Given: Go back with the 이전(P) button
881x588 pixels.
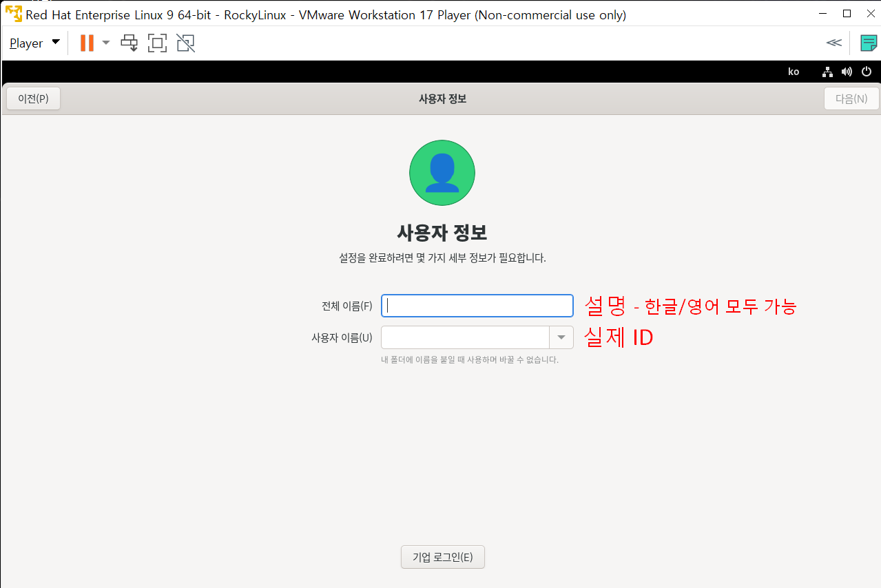Looking at the screenshot, I should [x=33, y=98].
